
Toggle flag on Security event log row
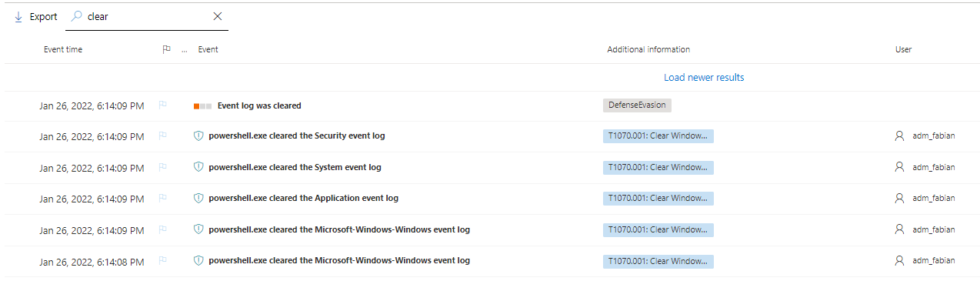(x=162, y=136)
